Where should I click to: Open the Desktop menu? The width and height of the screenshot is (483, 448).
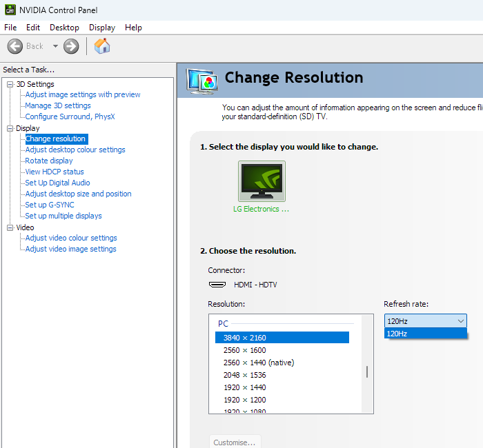click(x=64, y=28)
